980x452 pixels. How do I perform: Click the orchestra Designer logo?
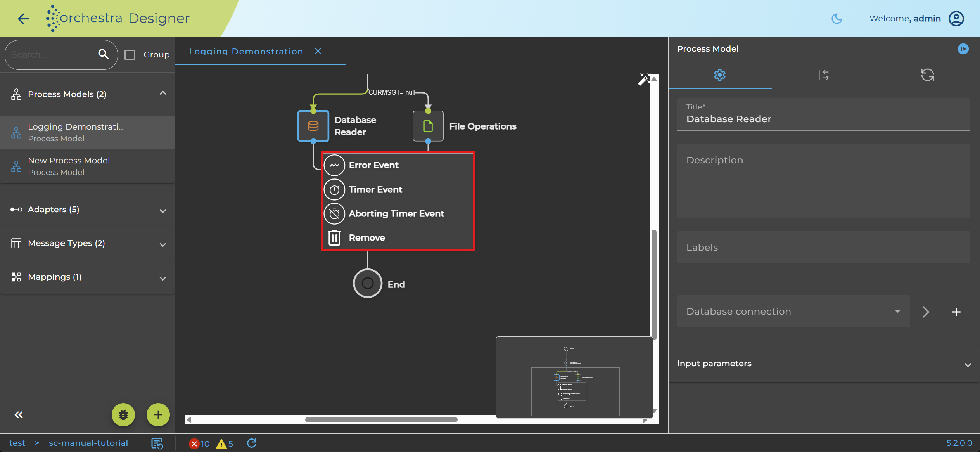coord(118,18)
